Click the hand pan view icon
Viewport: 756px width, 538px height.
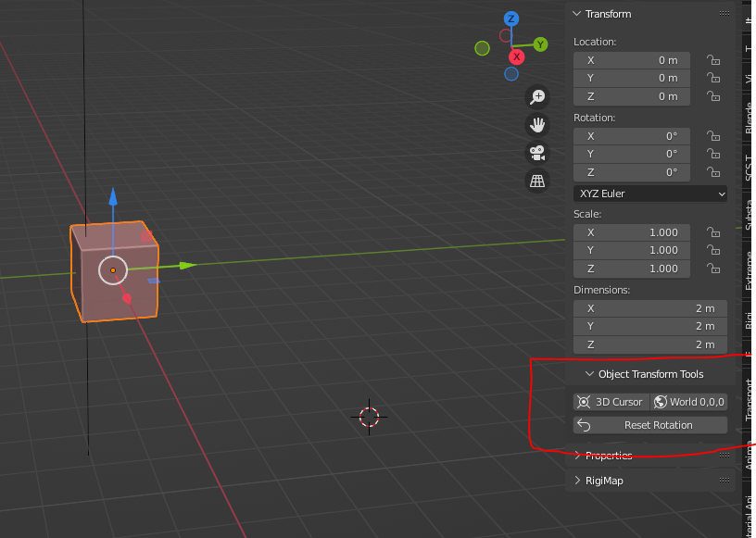(537, 125)
